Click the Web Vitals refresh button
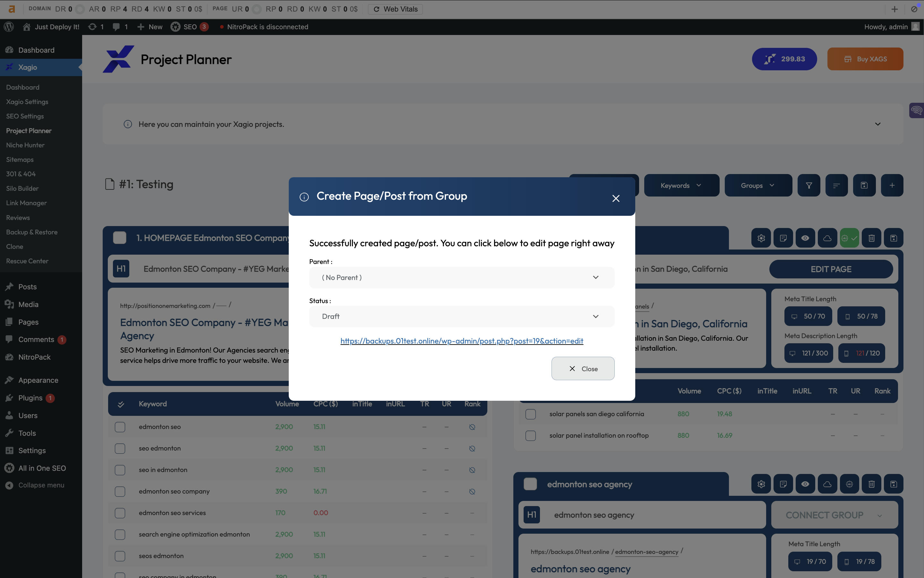Viewport: 924px width, 578px height. point(395,9)
